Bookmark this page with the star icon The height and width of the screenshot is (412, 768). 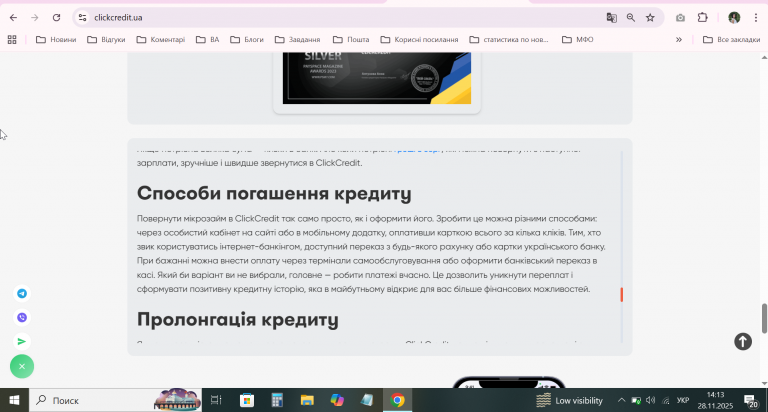click(x=650, y=18)
